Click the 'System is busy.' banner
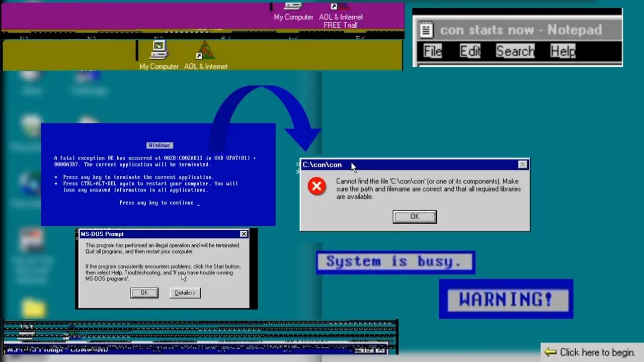 (395, 261)
